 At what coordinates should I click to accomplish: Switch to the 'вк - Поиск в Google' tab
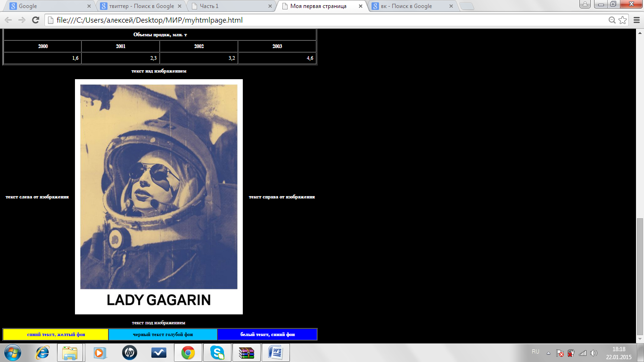pyautogui.click(x=413, y=6)
